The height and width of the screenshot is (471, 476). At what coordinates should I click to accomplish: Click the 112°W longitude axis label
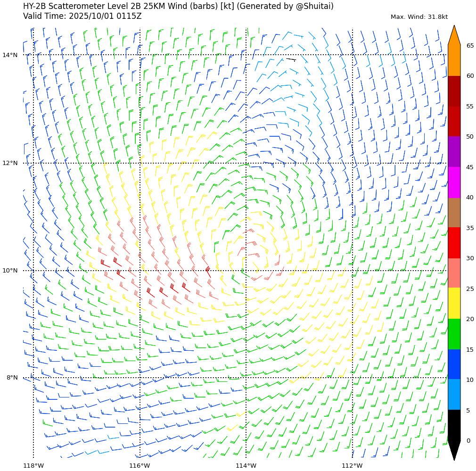pyautogui.click(x=352, y=466)
